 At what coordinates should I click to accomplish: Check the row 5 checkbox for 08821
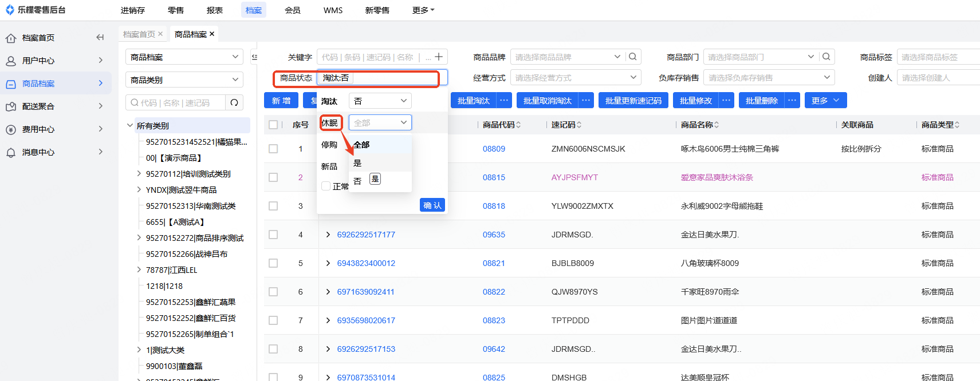[x=273, y=263]
